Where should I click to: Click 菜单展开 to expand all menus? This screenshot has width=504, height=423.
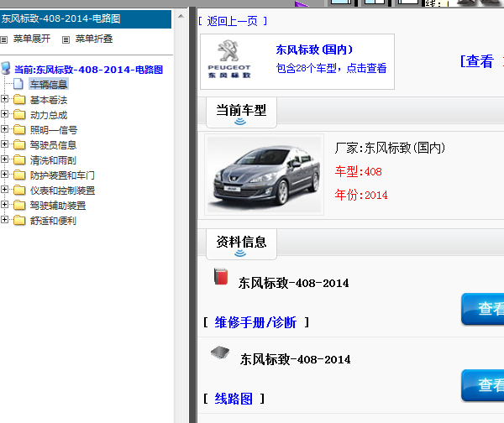click(x=32, y=39)
